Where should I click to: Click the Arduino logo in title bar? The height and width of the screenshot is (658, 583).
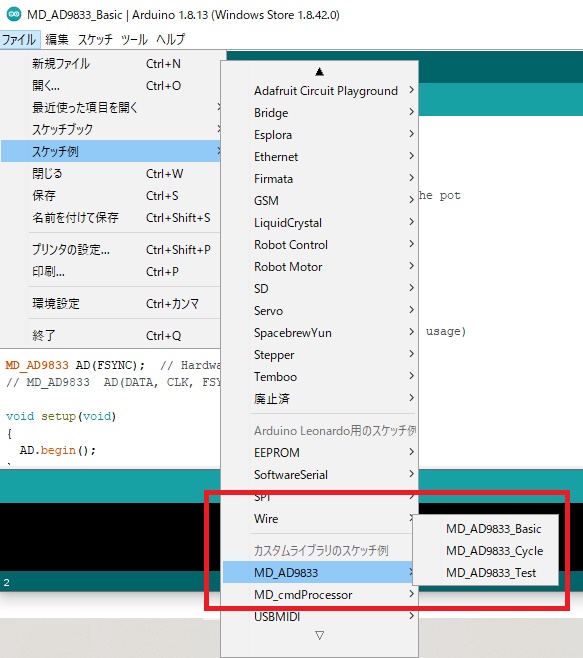(x=14, y=14)
